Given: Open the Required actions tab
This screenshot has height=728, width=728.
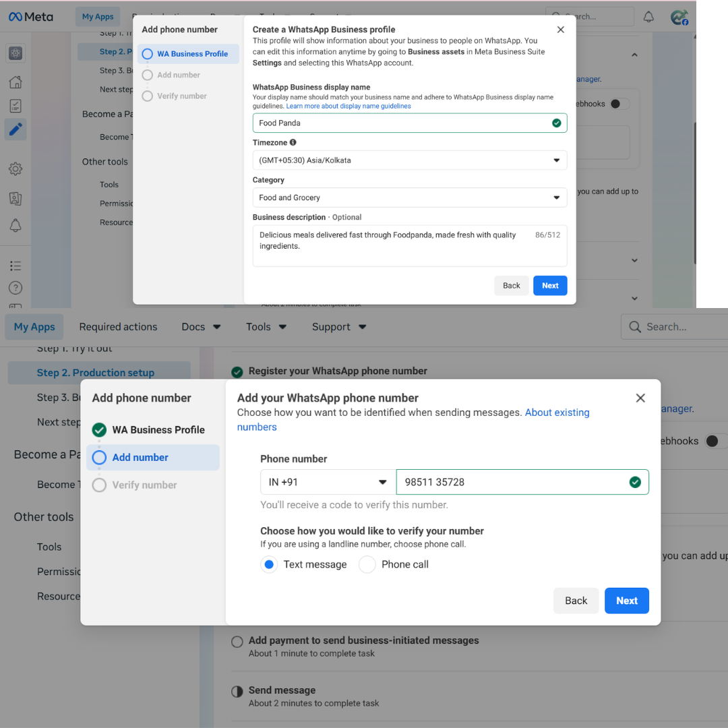Looking at the screenshot, I should [x=118, y=327].
